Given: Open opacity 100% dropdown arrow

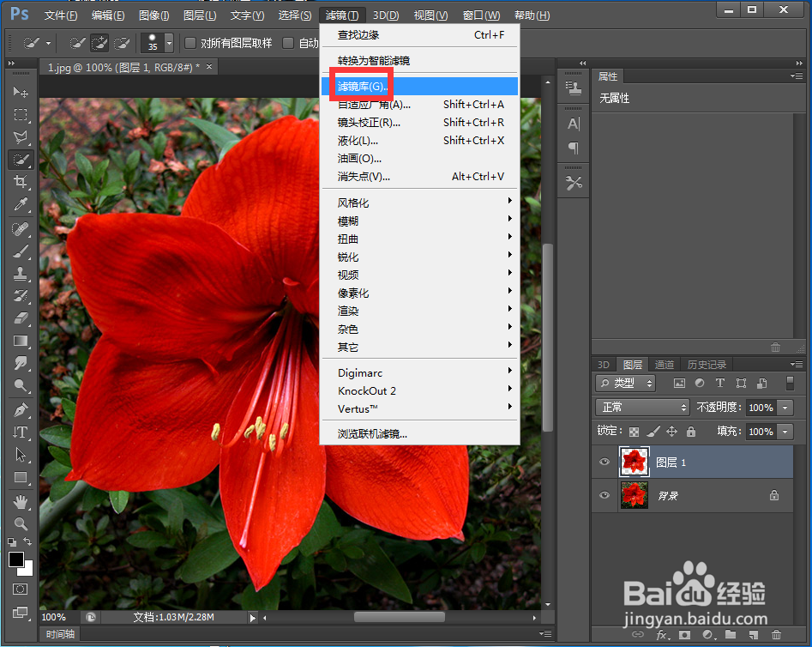Looking at the screenshot, I should click(785, 408).
